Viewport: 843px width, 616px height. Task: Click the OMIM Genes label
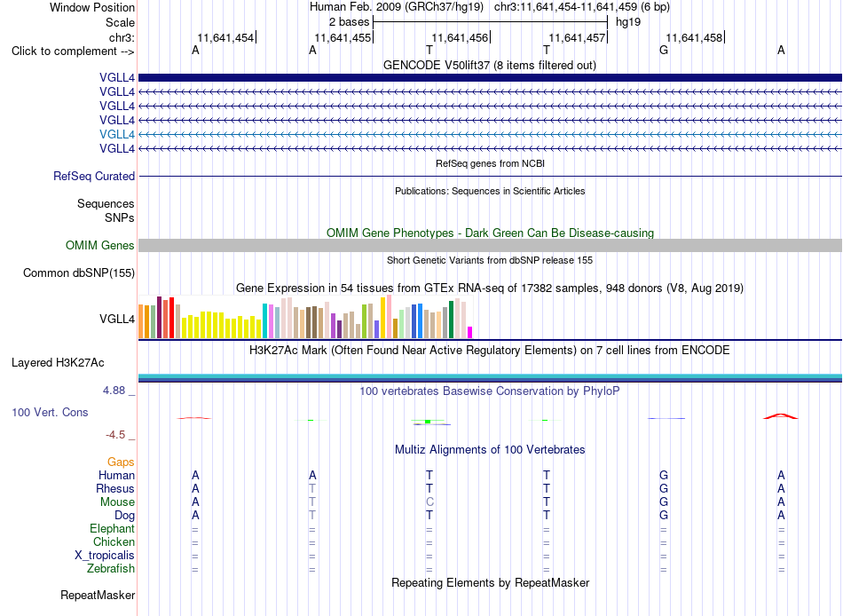[100, 245]
